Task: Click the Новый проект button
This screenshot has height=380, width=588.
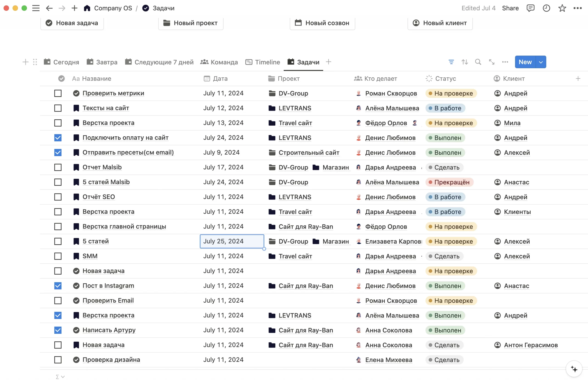Action: [x=191, y=23]
